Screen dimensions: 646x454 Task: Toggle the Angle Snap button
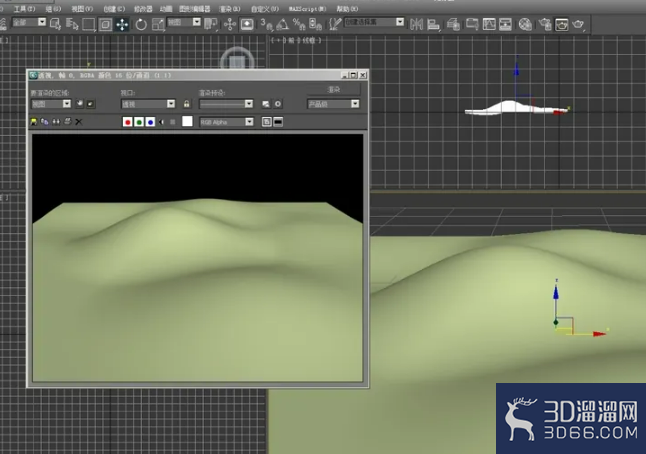pos(283,25)
